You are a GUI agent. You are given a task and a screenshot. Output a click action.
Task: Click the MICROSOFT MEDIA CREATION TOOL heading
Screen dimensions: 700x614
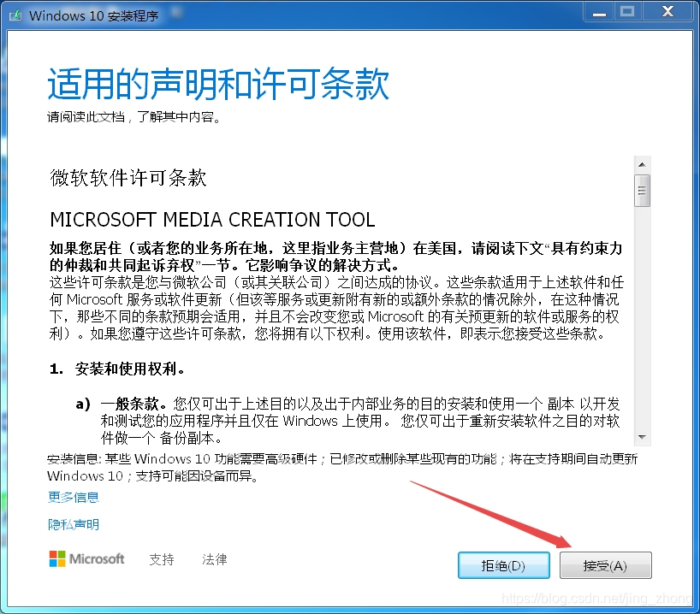coord(212,220)
